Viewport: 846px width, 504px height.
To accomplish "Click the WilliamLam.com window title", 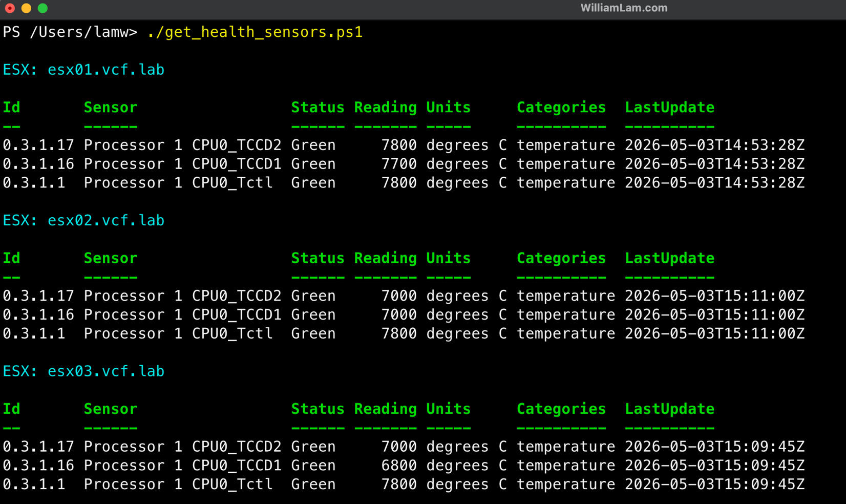I will point(624,8).
